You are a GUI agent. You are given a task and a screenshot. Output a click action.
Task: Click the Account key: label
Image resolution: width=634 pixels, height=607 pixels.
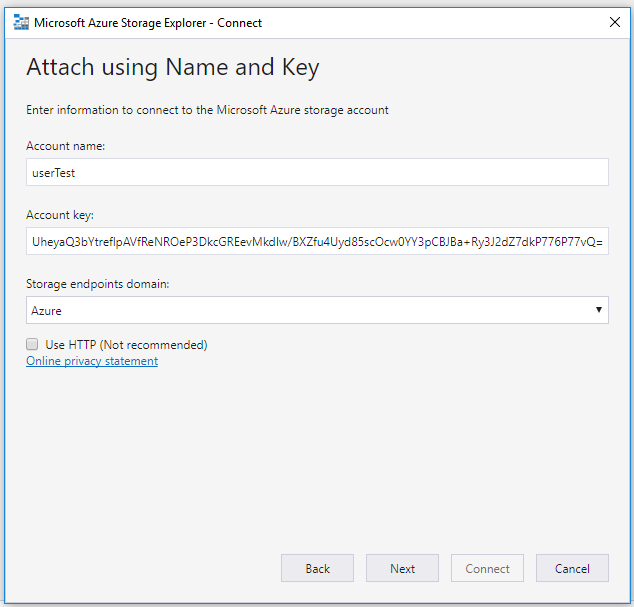pyautogui.click(x=60, y=215)
